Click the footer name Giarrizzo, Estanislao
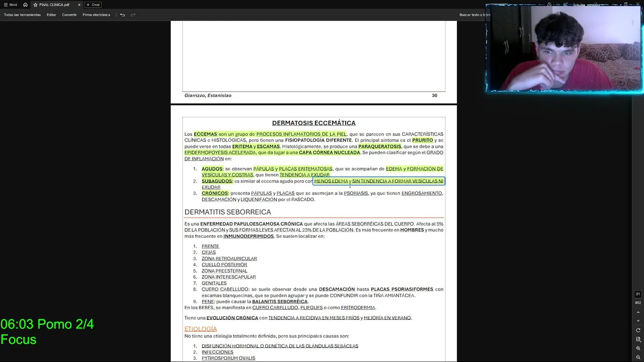This screenshot has height=362, width=644. click(x=208, y=96)
